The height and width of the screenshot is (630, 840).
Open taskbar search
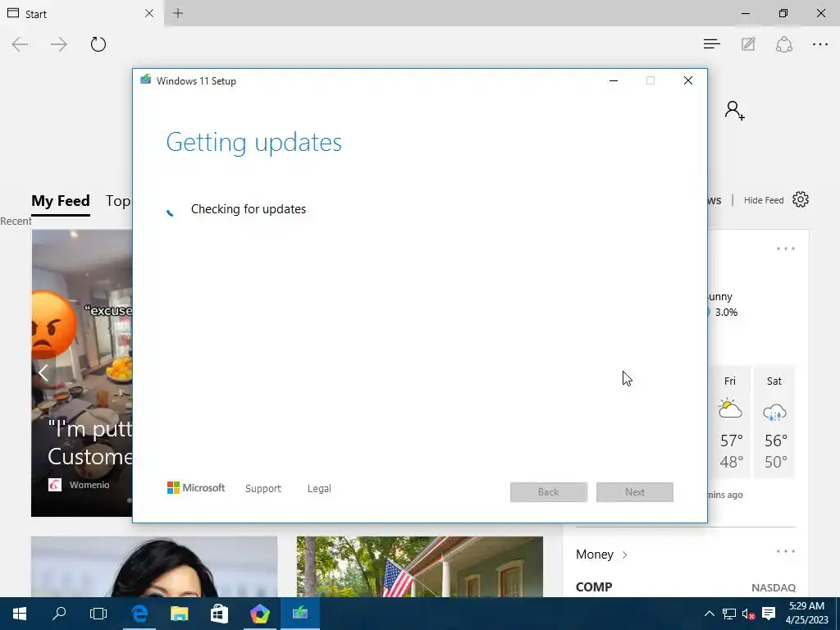pyautogui.click(x=59, y=614)
